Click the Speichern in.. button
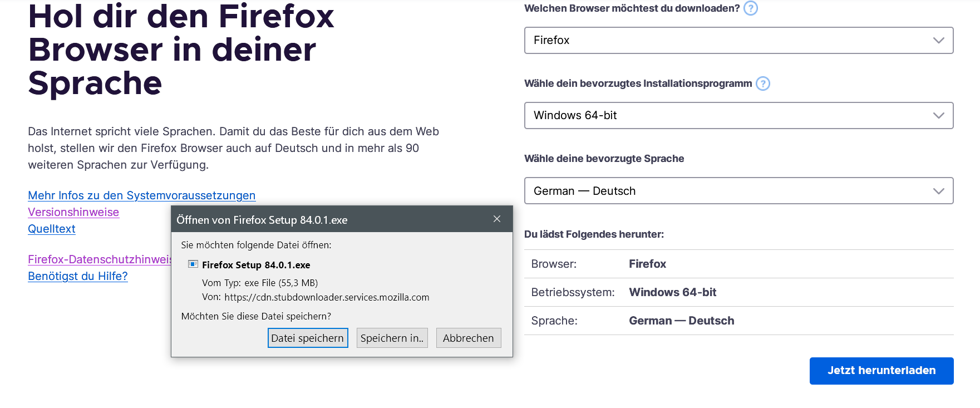 [x=392, y=338]
